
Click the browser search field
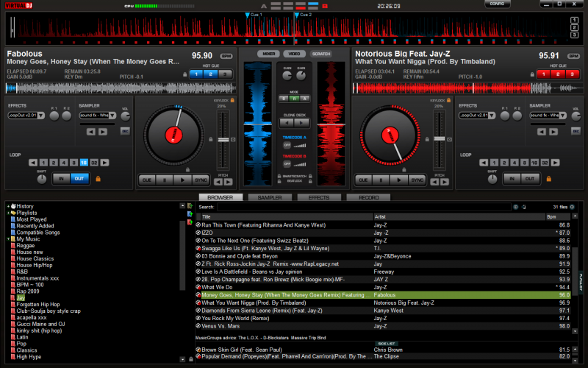(364, 207)
